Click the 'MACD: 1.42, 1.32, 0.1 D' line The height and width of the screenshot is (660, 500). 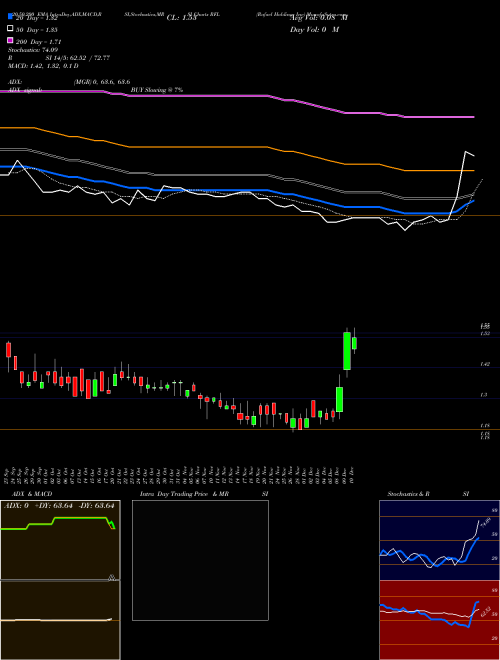tap(43, 66)
